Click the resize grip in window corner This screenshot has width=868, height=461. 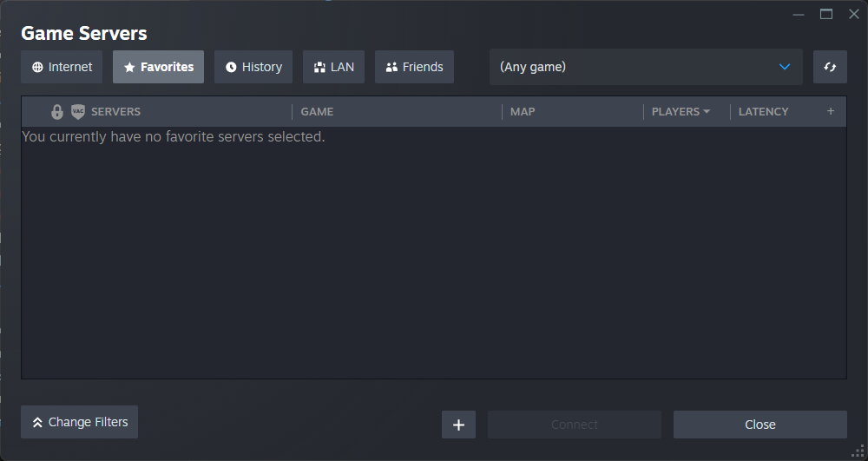858,451
